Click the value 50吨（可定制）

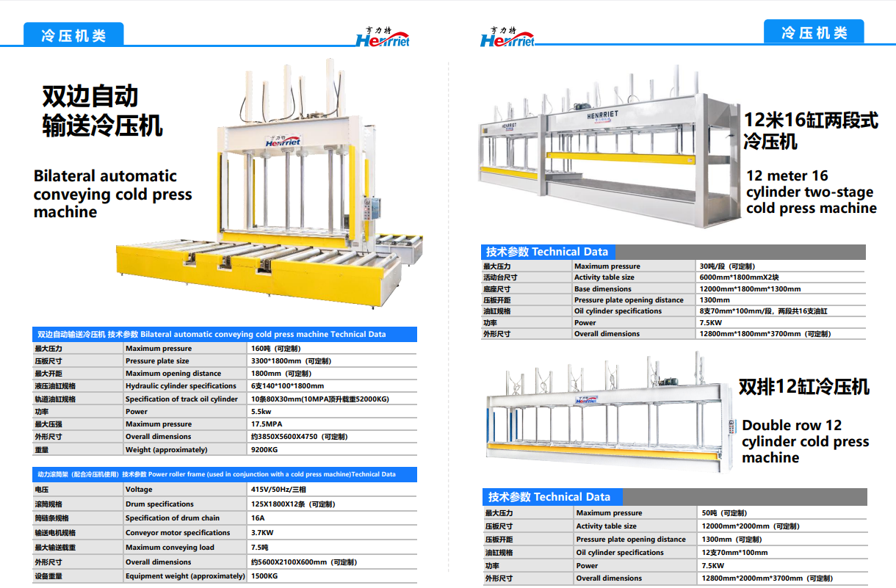724,513
